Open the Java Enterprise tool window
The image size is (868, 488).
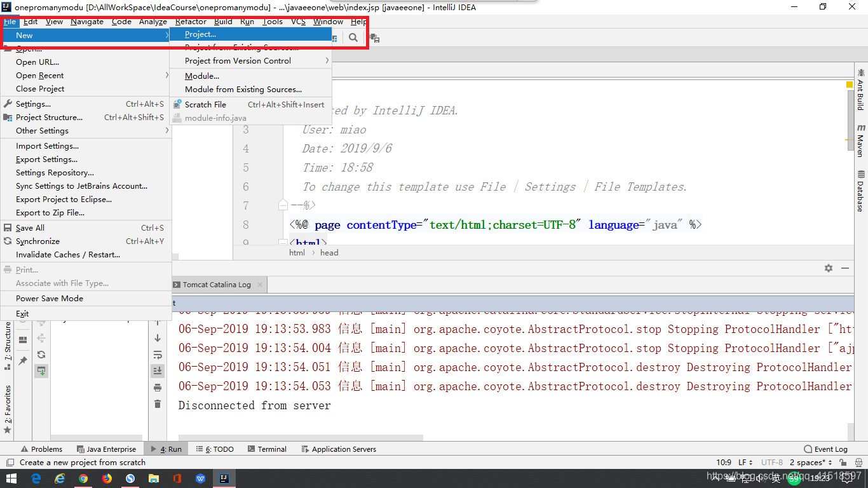click(x=106, y=449)
